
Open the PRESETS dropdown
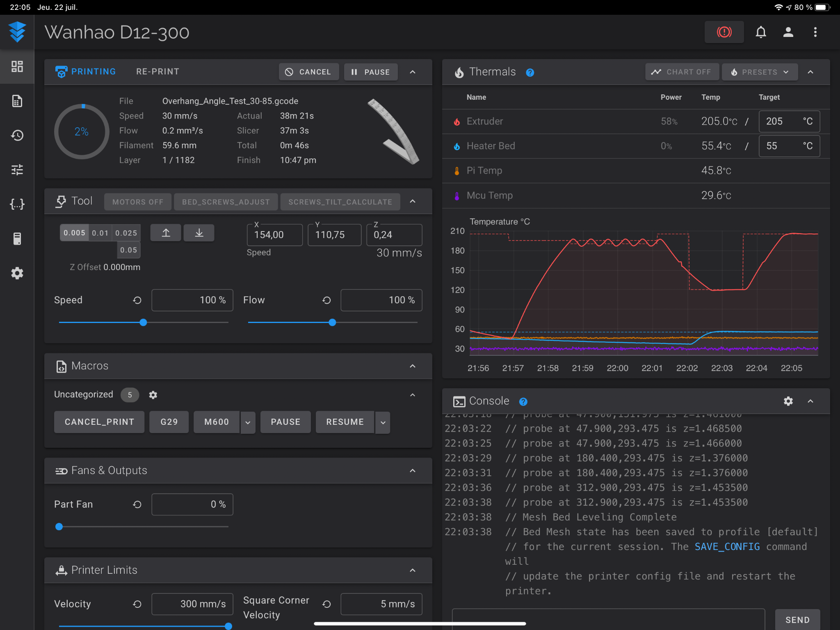click(x=760, y=72)
